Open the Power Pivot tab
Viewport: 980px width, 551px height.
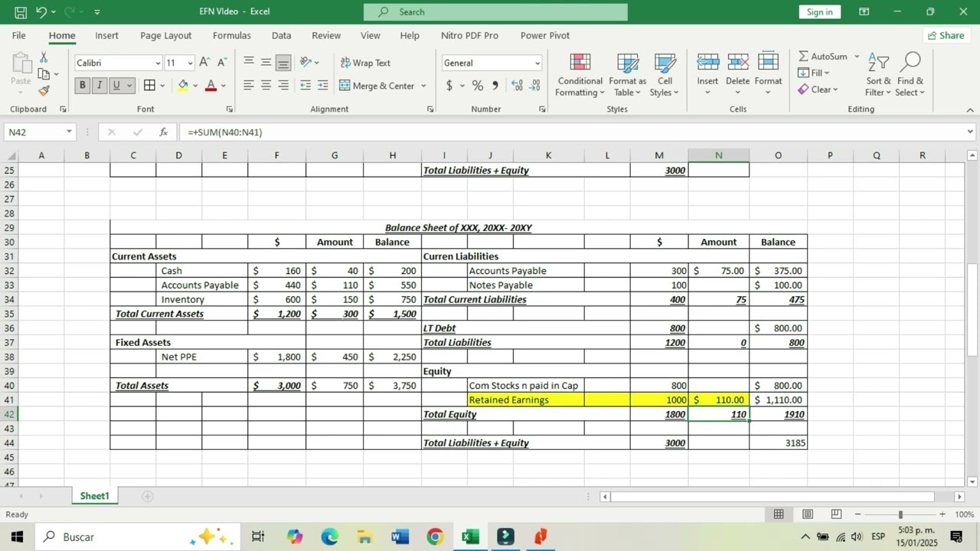(544, 35)
